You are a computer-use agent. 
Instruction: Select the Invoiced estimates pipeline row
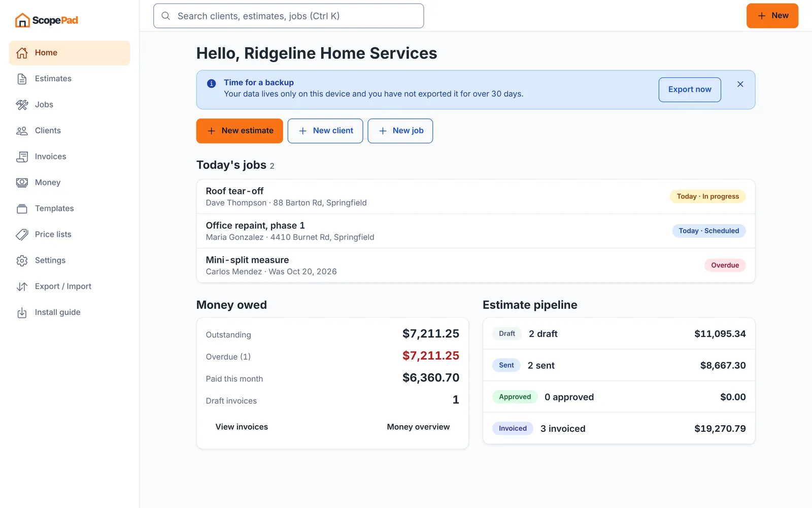[x=619, y=428]
